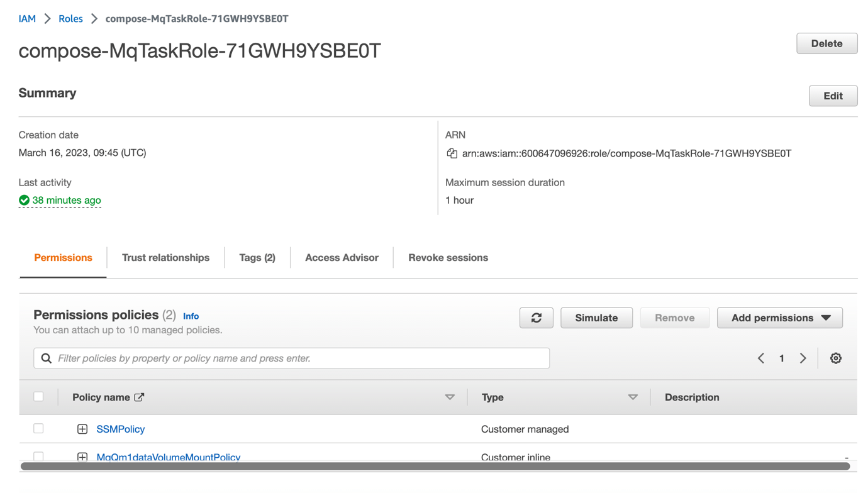Expand the MqQm1dataVolumeMountPolicy entry
Screen dimensions: 868x493
pyautogui.click(x=82, y=457)
